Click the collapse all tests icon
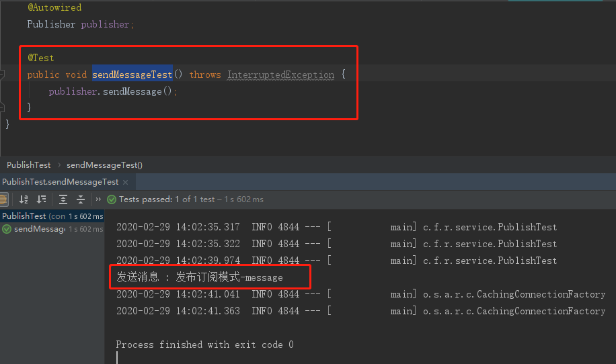The image size is (616, 364). point(81,199)
